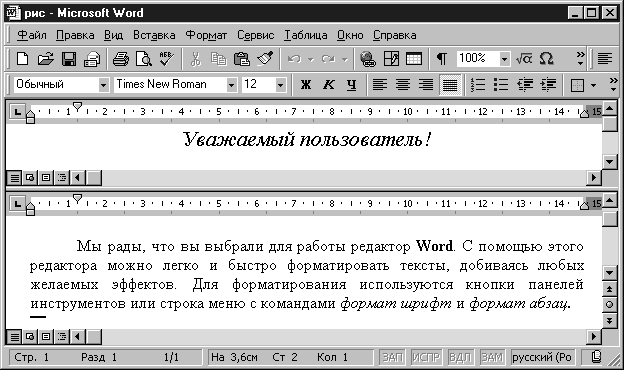Toggle ИСПР track changes indicator
The height and width of the screenshot is (370, 624).
(426, 357)
